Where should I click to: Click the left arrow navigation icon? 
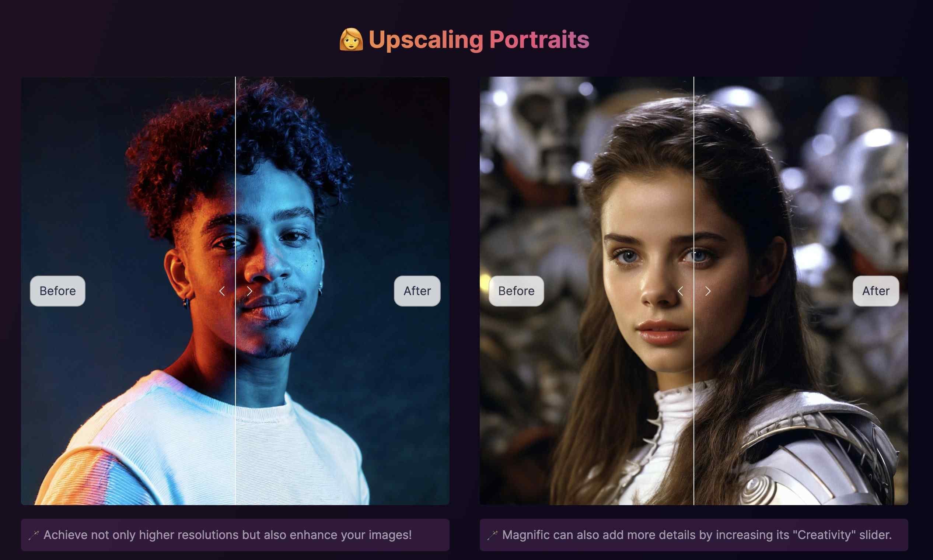click(222, 290)
